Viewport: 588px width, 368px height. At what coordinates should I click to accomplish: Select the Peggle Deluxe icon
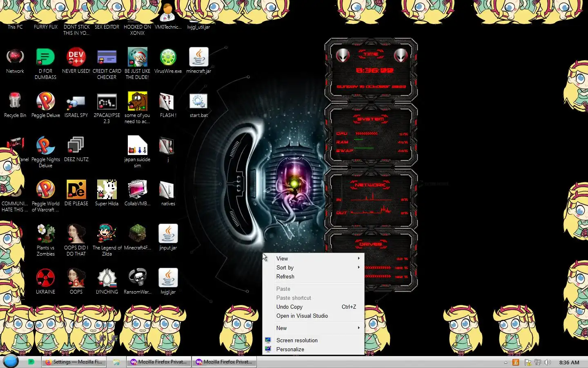pyautogui.click(x=45, y=105)
